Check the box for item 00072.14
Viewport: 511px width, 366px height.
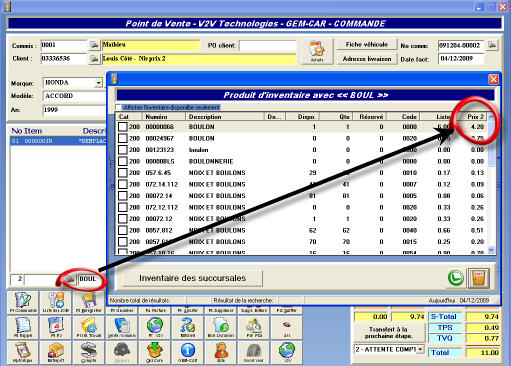click(x=123, y=196)
